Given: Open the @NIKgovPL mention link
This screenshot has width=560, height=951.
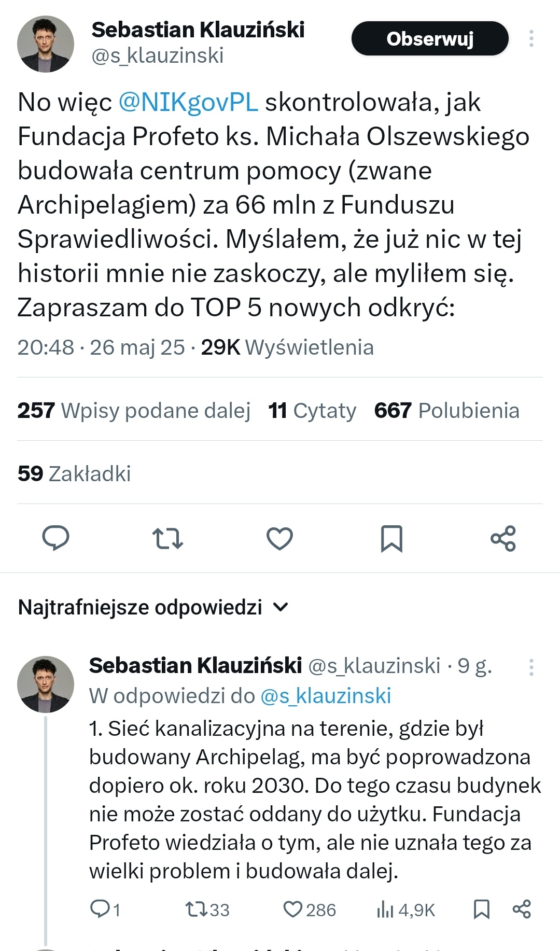Looking at the screenshot, I should 188,102.
